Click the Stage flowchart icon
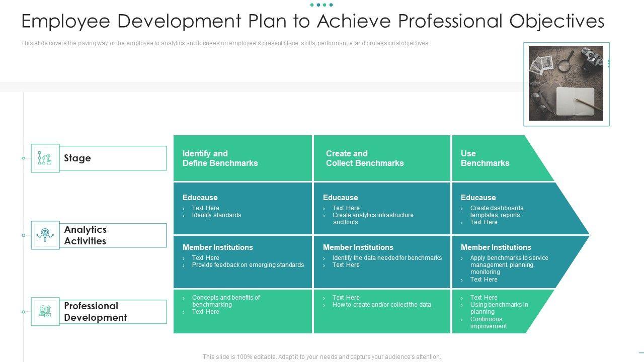644x362 pixels. [x=45, y=158]
